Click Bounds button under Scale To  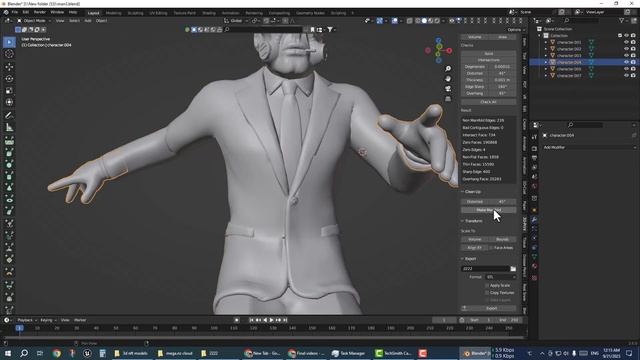point(502,239)
